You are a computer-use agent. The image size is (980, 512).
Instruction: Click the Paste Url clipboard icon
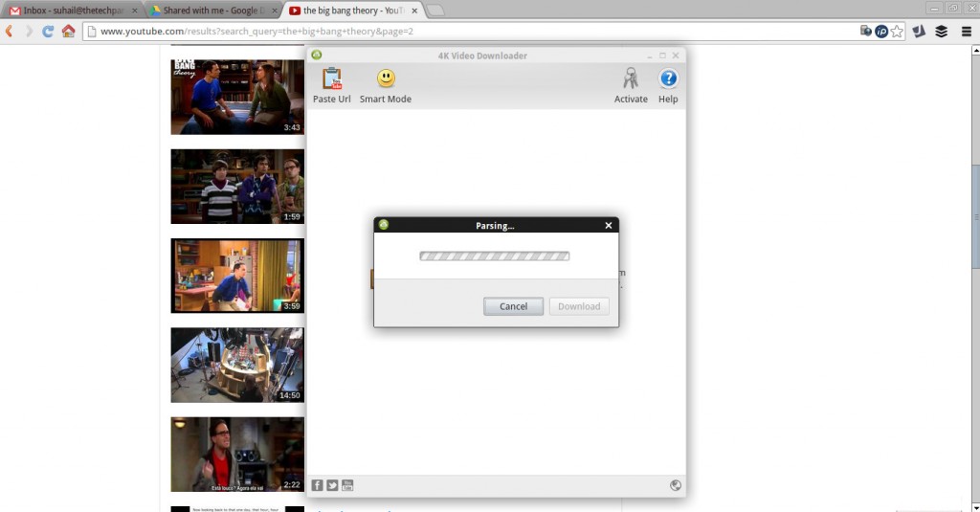[332, 78]
